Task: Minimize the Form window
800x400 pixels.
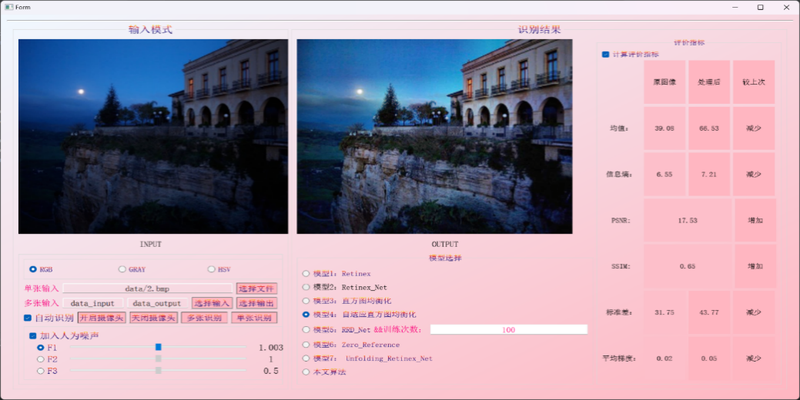Action: [x=735, y=7]
